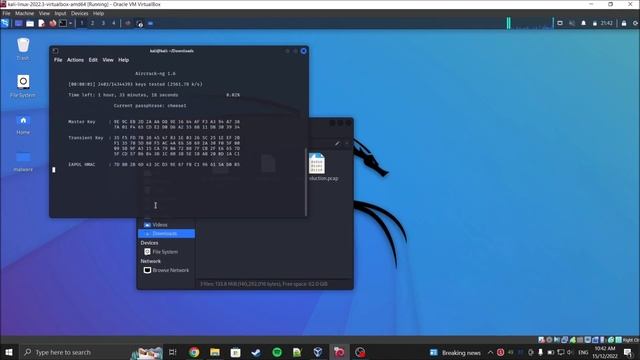
Task: Select Downloads in file manager sidebar
Action: tap(166, 233)
